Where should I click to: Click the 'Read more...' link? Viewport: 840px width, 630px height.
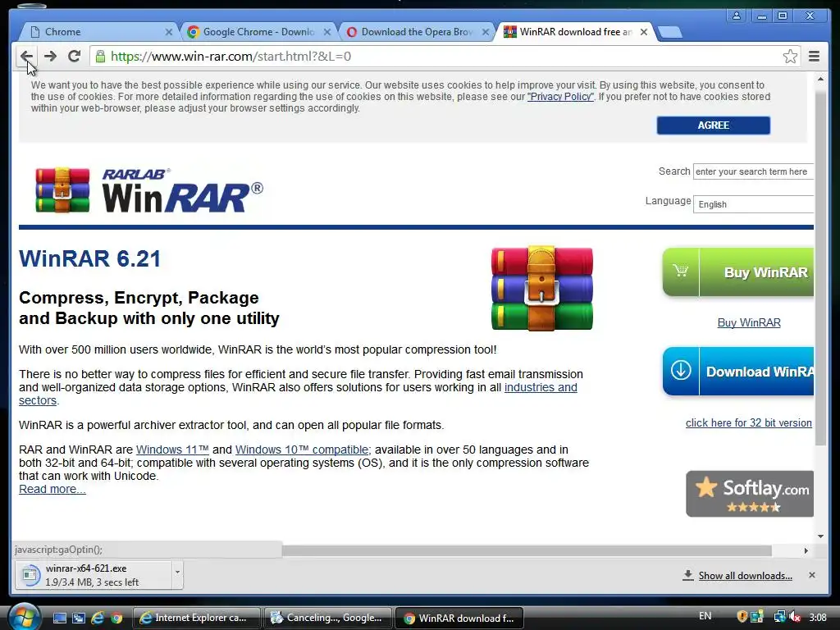(52, 489)
